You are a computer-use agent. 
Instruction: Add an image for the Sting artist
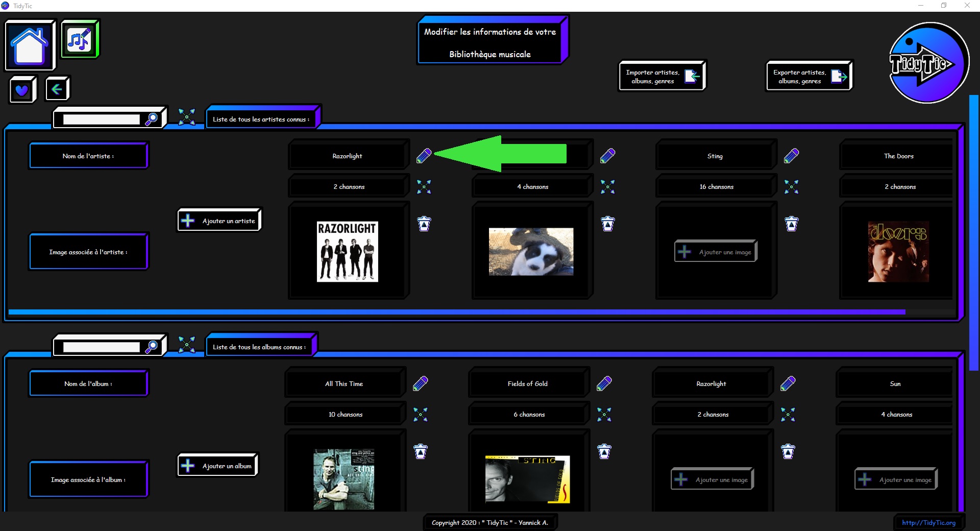point(716,251)
